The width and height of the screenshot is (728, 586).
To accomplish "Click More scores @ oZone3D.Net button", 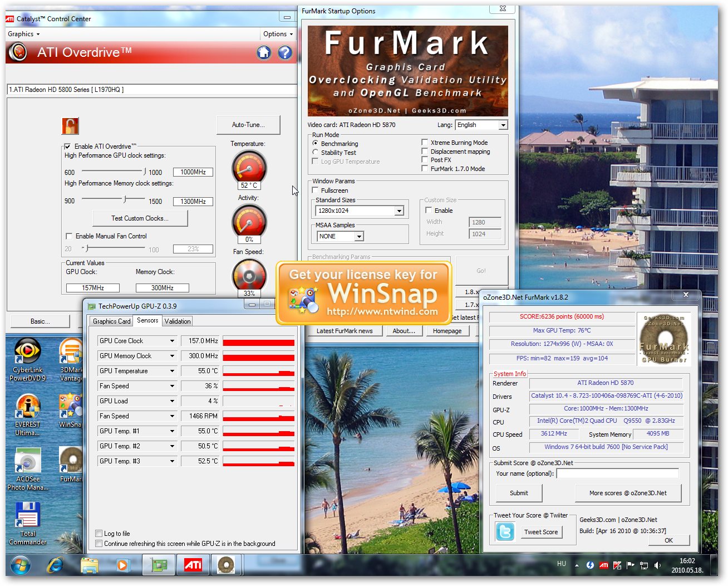I will [x=628, y=493].
